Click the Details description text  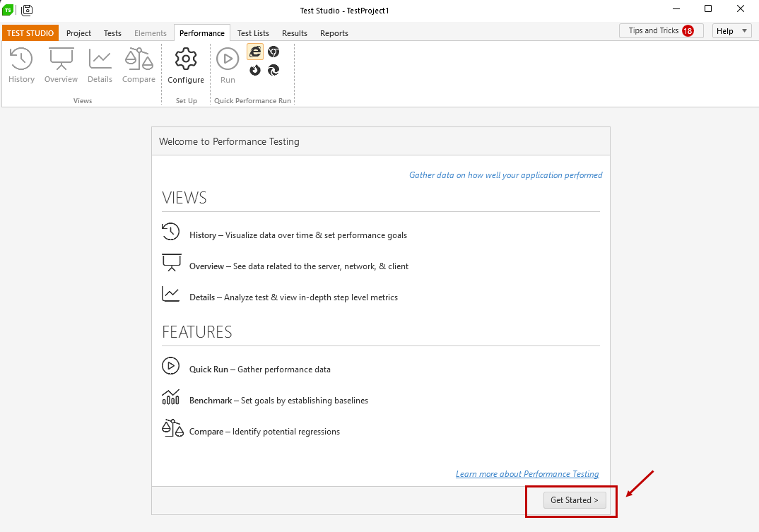pyautogui.click(x=293, y=297)
